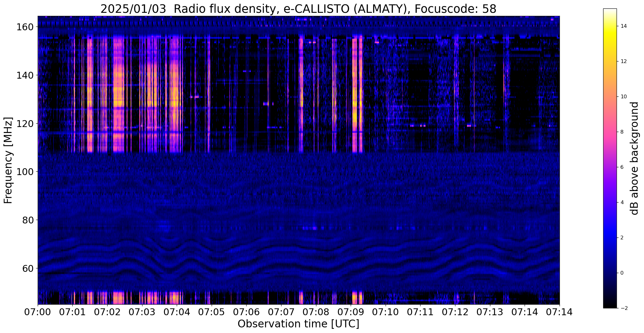Click the yellow-white top of the colorbar
This screenshot has width=644, height=333.
click(x=610, y=12)
